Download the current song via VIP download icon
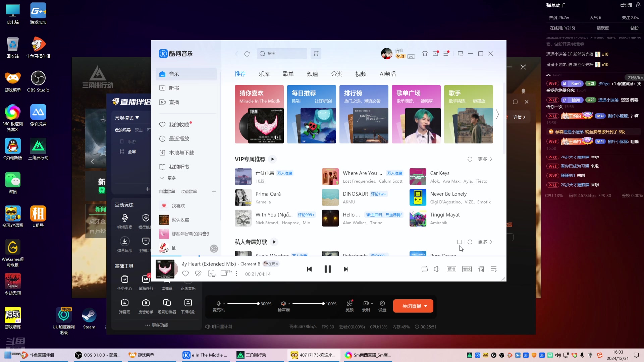This screenshot has width=644, height=362. coord(212,274)
